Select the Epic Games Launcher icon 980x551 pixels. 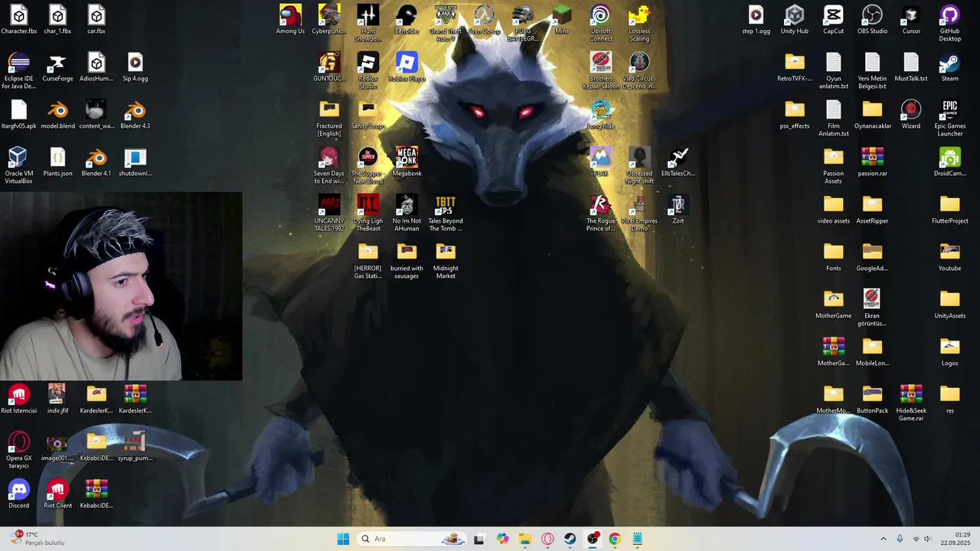pyautogui.click(x=950, y=118)
